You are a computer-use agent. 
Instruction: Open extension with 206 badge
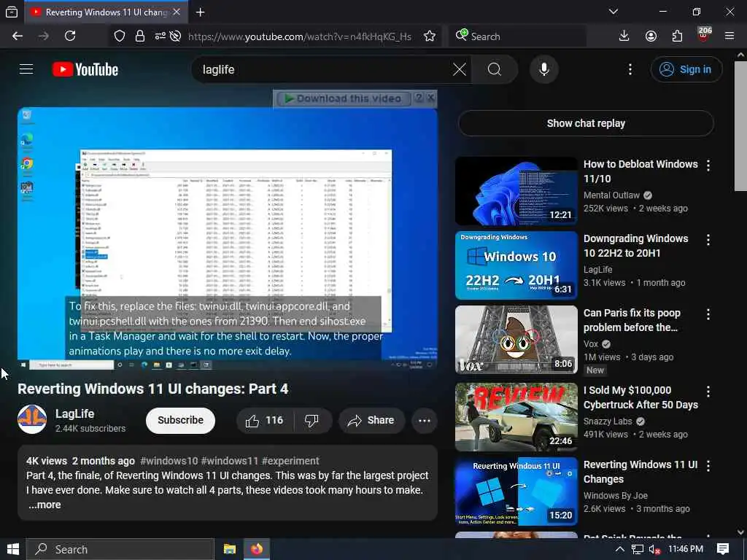[x=704, y=35]
